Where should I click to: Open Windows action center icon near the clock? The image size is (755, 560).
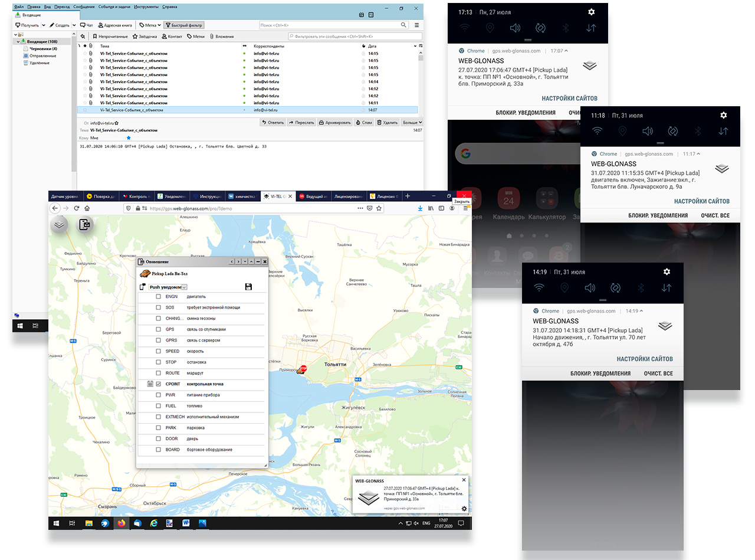(462, 523)
